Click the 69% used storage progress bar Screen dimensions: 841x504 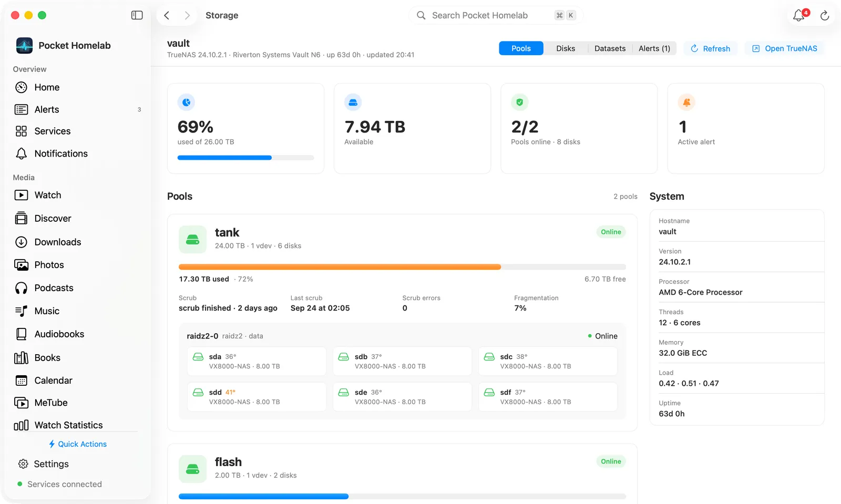[245, 158]
